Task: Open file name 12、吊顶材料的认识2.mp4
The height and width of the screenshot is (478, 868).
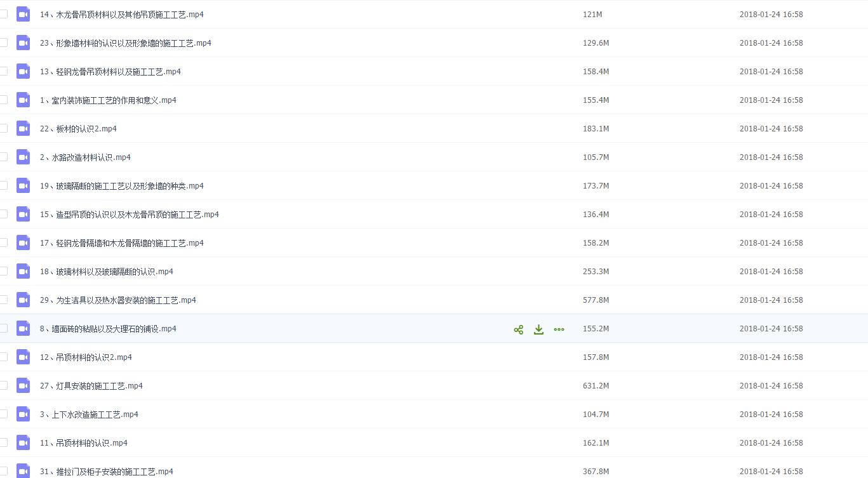Action: [86, 357]
